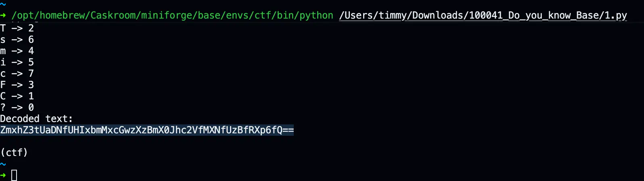Click the 'F -> 3' mapping line
This screenshot has width=644, height=181.
pyautogui.click(x=17, y=85)
